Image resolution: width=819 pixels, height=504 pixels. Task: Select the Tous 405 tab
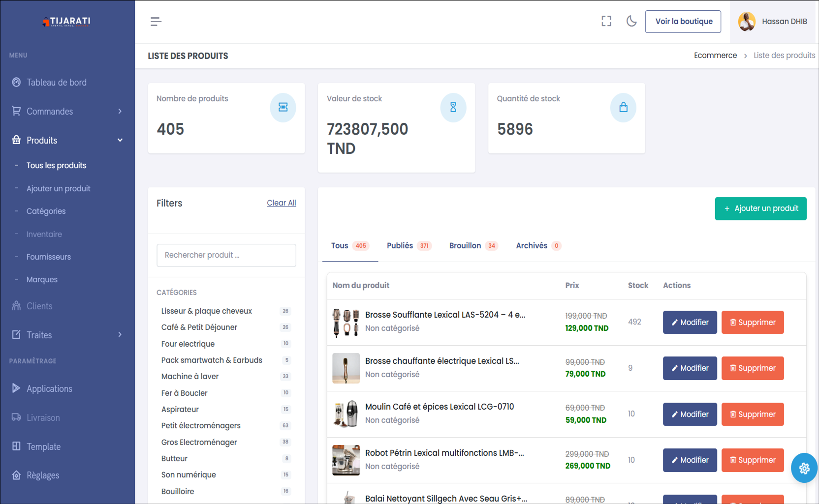[x=350, y=246]
